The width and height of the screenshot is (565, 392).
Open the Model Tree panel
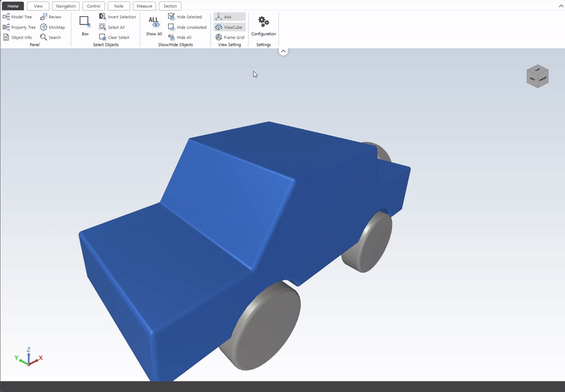click(x=18, y=17)
